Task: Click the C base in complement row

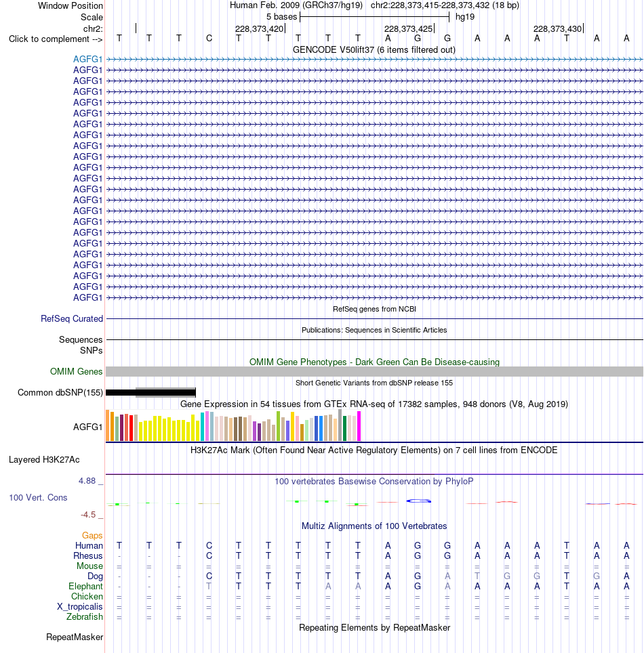Action: (209, 39)
